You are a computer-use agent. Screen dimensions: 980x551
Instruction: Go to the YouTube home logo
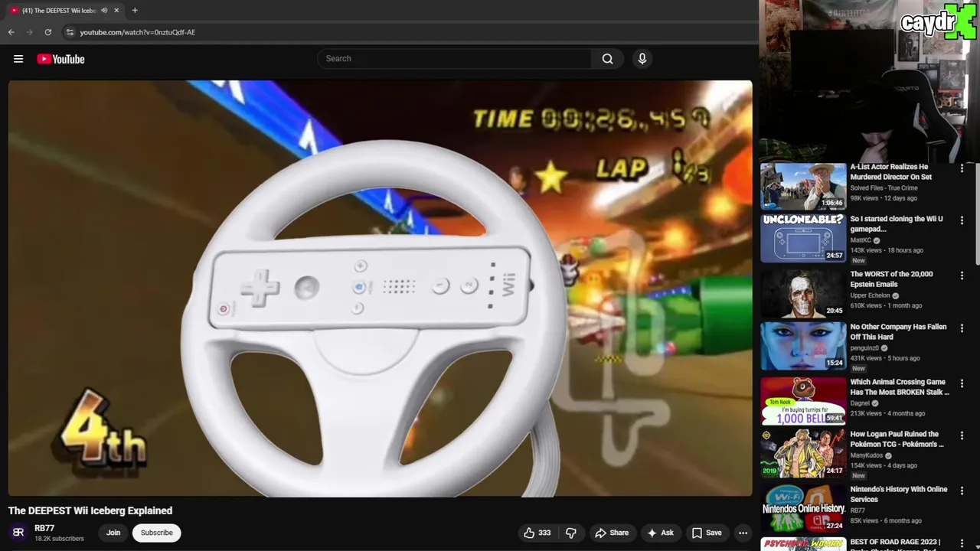click(60, 59)
